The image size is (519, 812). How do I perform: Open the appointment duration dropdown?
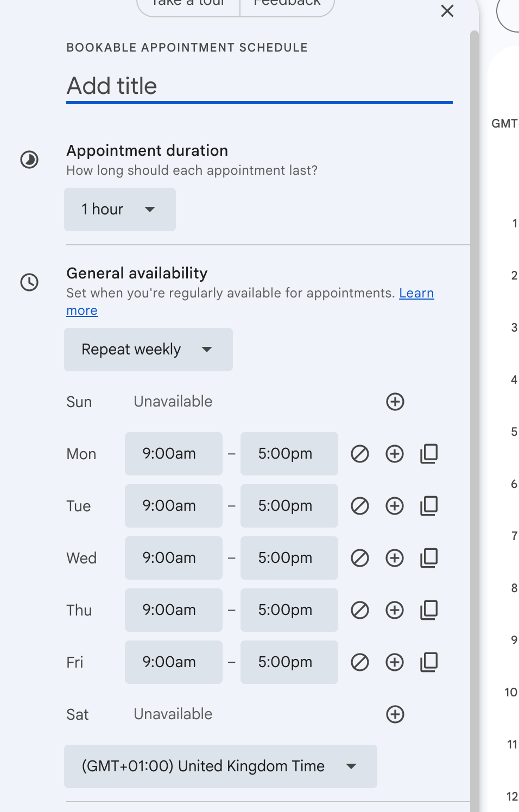pos(119,210)
